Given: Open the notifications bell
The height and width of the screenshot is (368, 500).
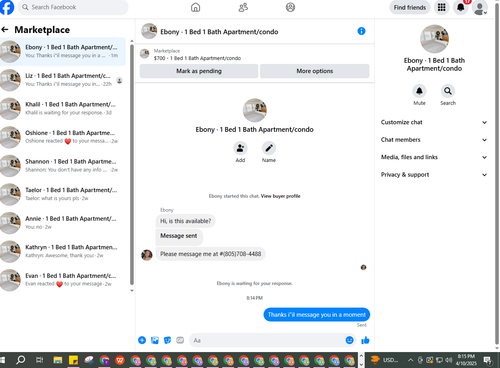Looking at the screenshot, I should point(461,7).
